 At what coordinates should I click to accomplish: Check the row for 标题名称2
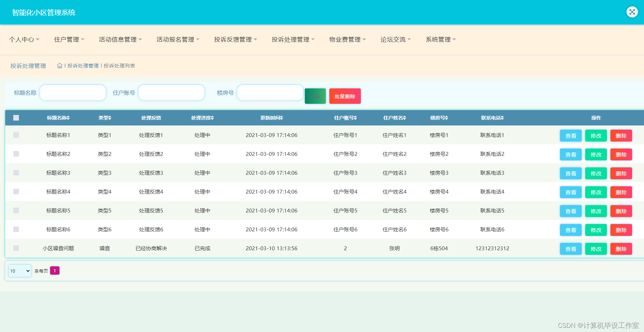(16, 154)
